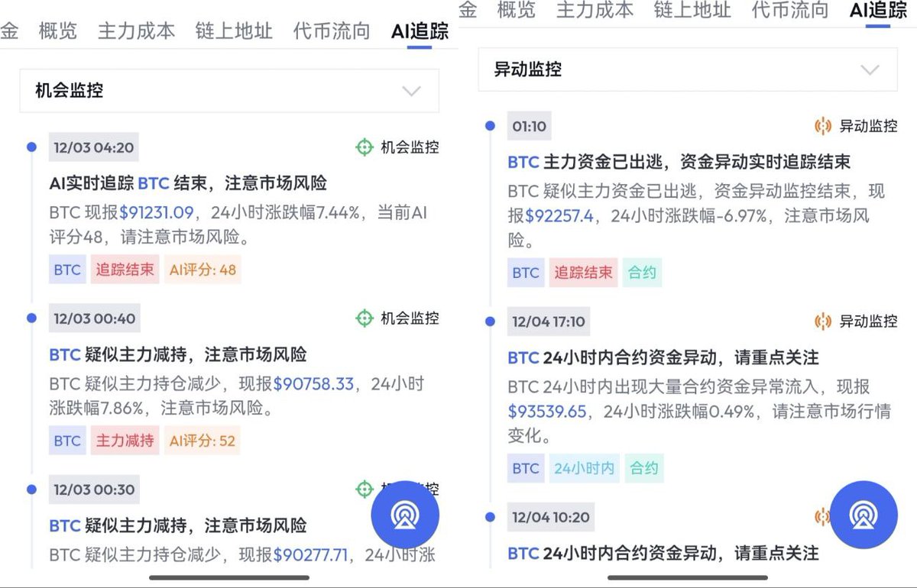Tap the BTC tag in the 12/03 00:40 entry

coord(67,441)
